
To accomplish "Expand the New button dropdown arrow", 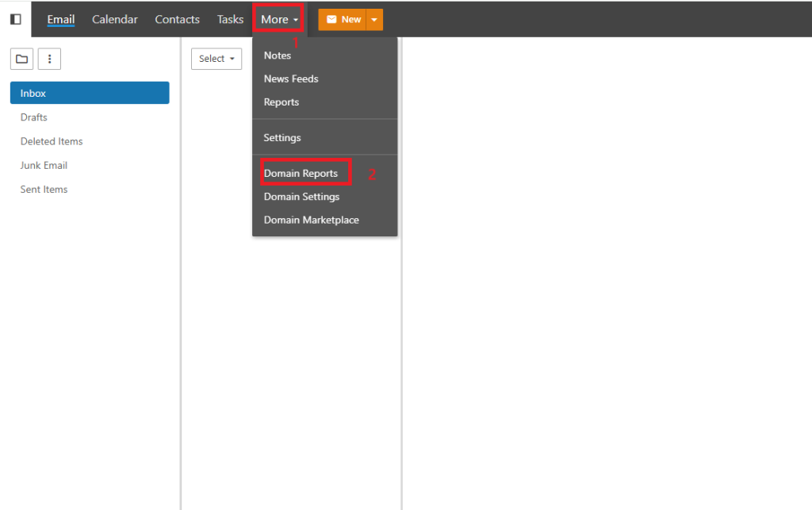I will click(374, 20).
